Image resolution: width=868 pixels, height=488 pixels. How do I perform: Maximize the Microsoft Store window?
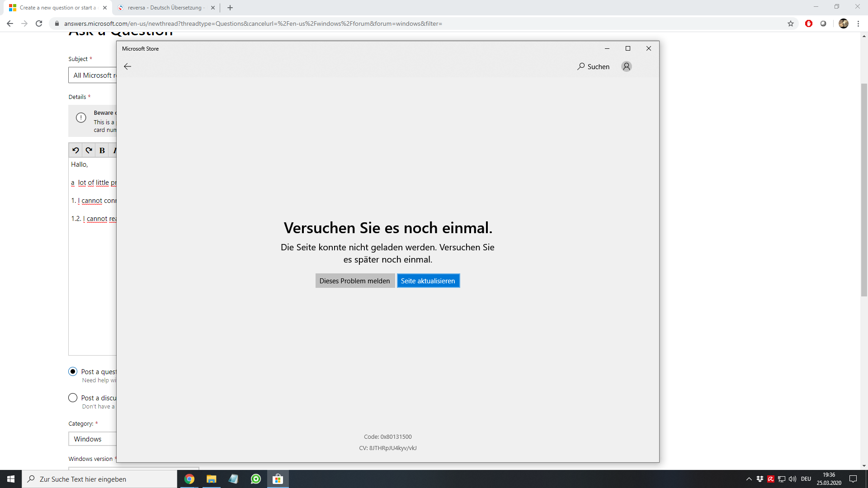pyautogui.click(x=628, y=48)
